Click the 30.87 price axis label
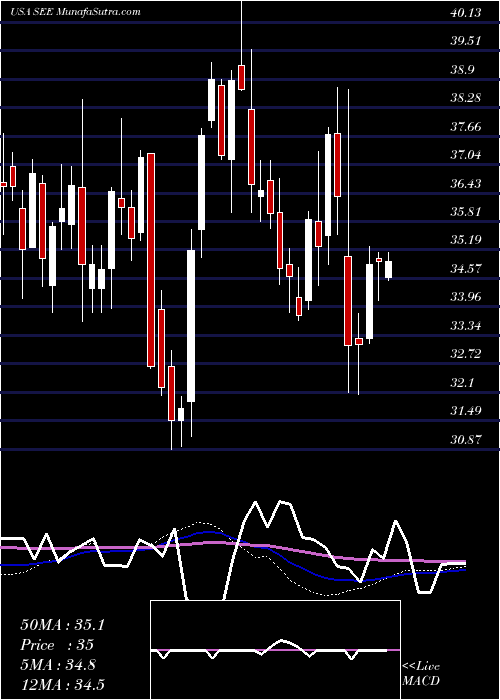Screen dimensions: 500x700 (466, 440)
